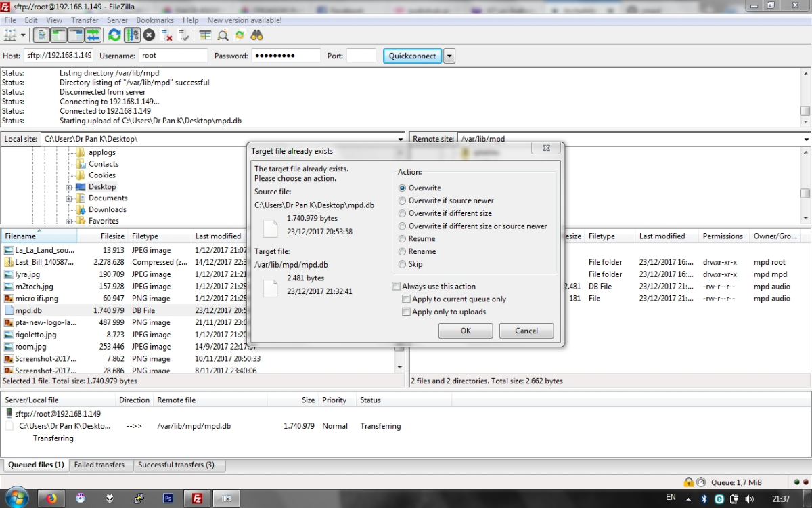Open the Transfer menu
Viewport: 812px width, 508px height.
tap(85, 20)
